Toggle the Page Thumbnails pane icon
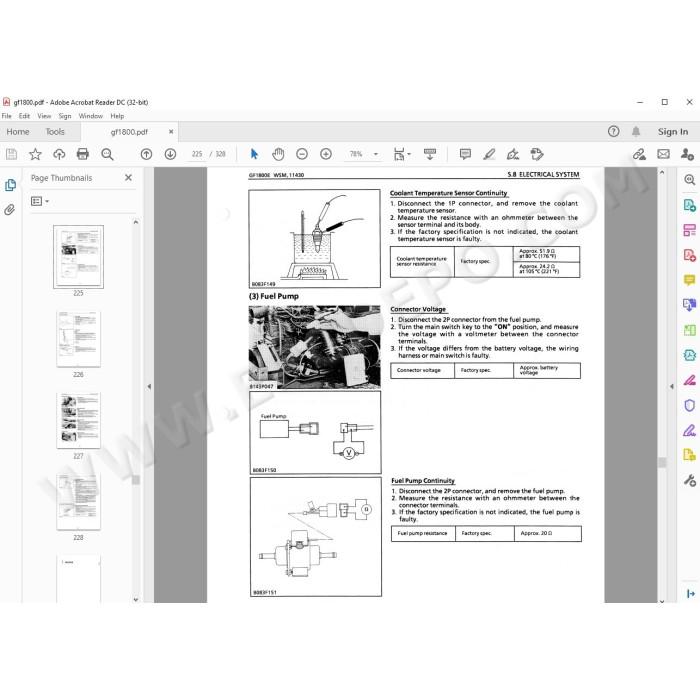 click(x=10, y=185)
